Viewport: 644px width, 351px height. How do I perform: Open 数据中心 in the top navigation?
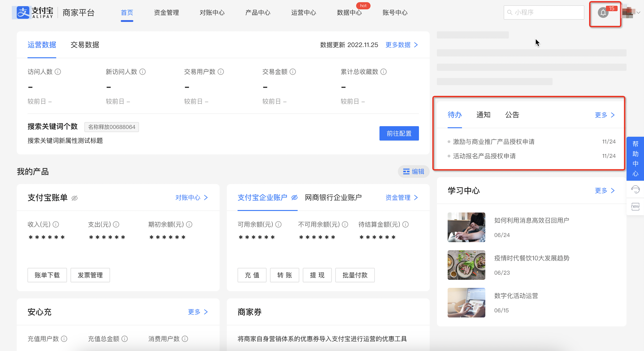pos(349,13)
